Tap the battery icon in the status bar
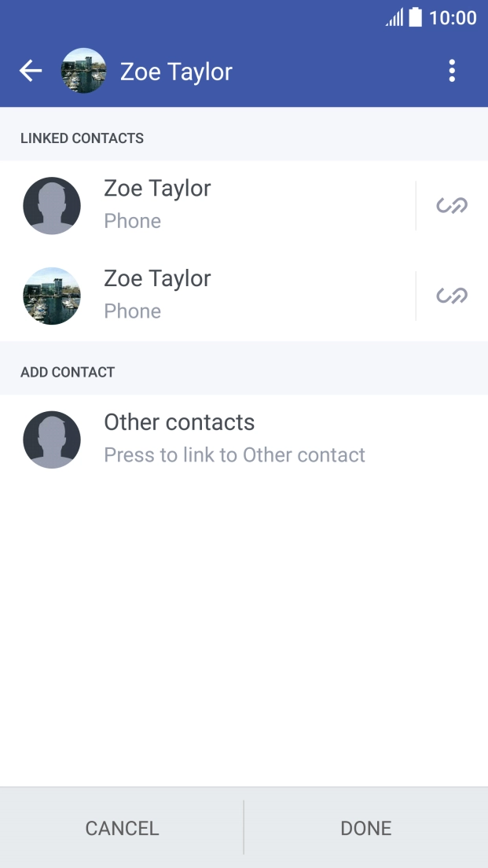Image resolution: width=488 pixels, height=868 pixels. pyautogui.click(x=416, y=17)
